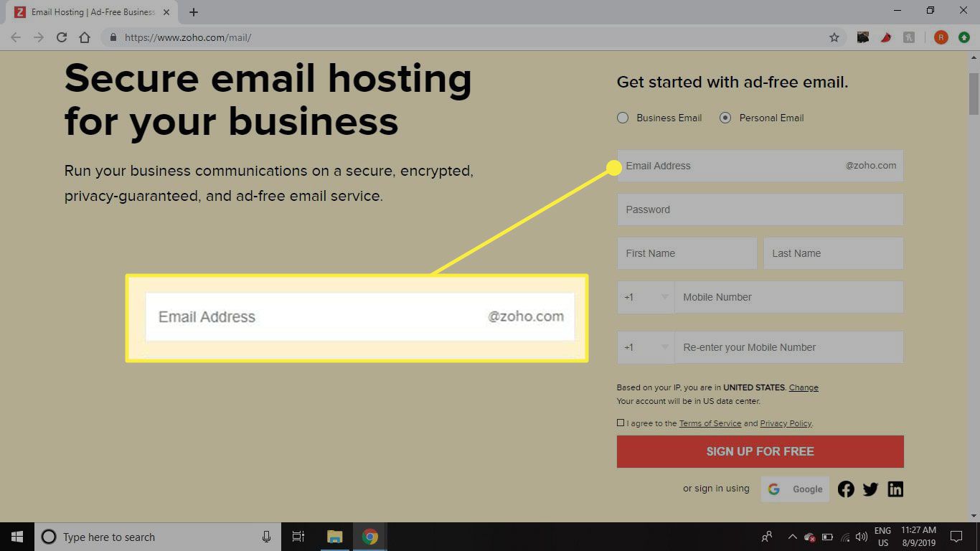The height and width of the screenshot is (551, 980).
Task: Open the country code dropdown for Re-enter Mobile
Action: [x=646, y=347]
